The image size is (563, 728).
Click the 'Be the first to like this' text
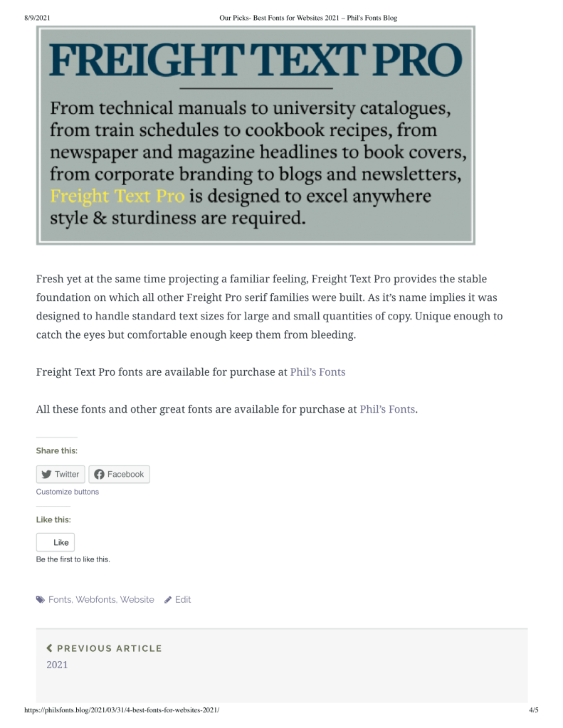click(73, 559)
